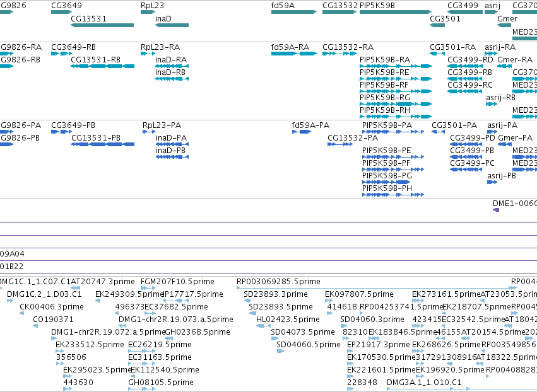
Task: Click EST HL02423.5prime
Action: tap(263, 326)
